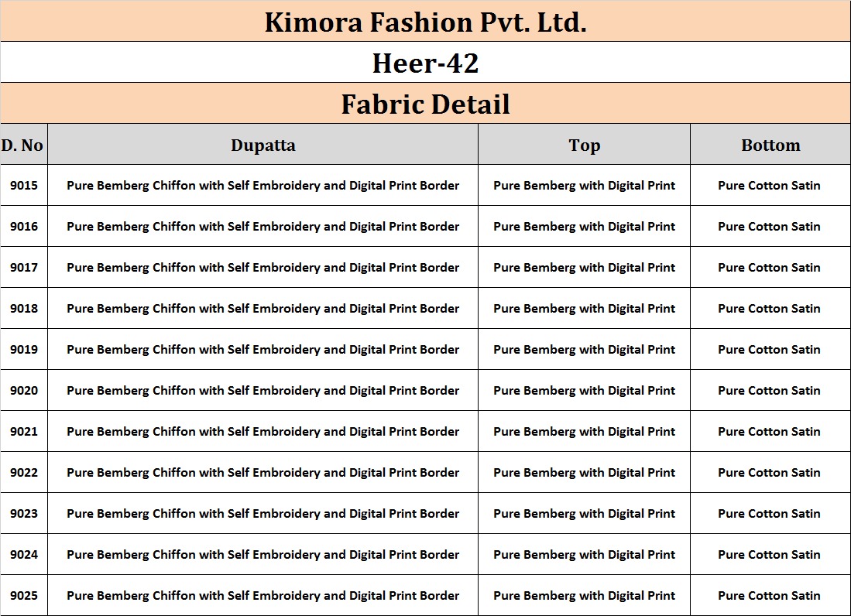Select the Top column header
851x616 pixels.
(584, 145)
